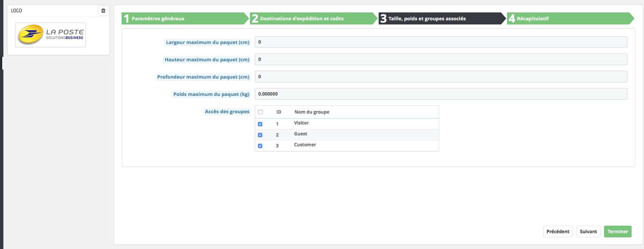This screenshot has width=644, height=249.
Task: Uncheck the Customer group checkbox
Action: (x=260, y=146)
